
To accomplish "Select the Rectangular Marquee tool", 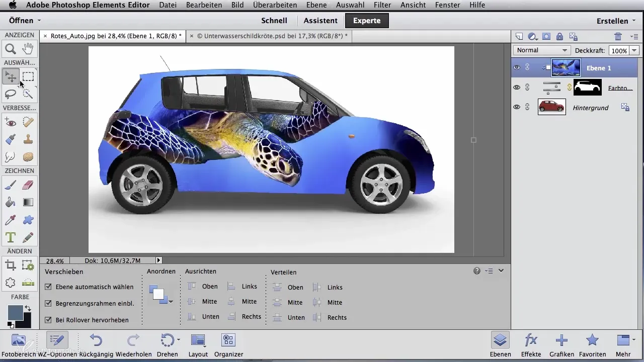I will (28, 76).
